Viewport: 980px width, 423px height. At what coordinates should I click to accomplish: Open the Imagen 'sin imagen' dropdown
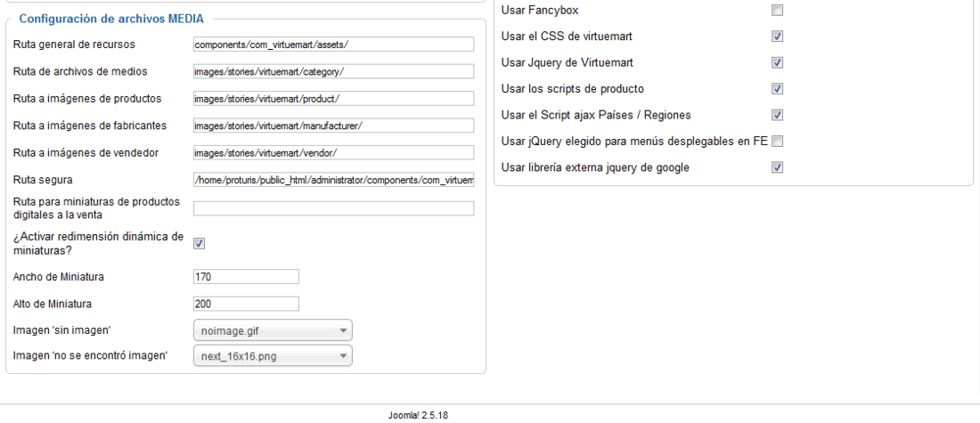274,330
